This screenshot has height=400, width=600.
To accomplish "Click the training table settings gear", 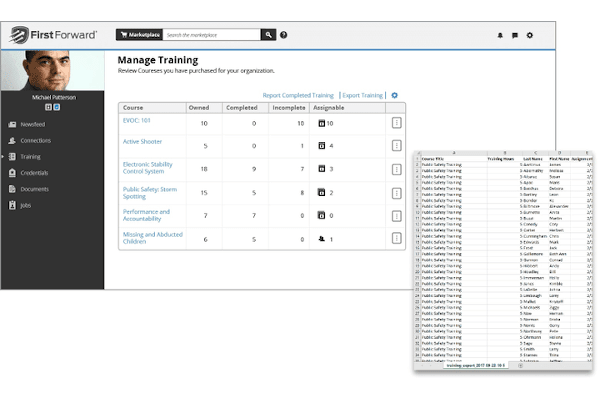I will pyautogui.click(x=394, y=95).
